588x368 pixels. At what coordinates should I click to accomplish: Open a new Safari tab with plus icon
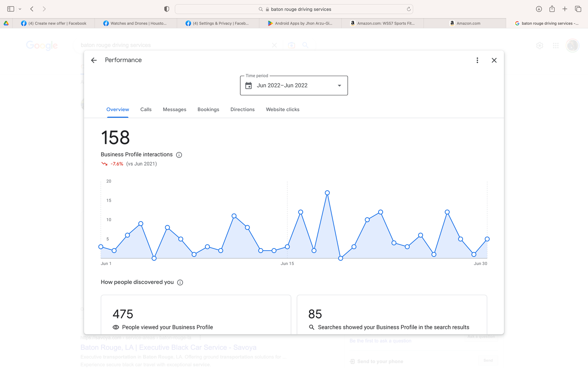(565, 9)
